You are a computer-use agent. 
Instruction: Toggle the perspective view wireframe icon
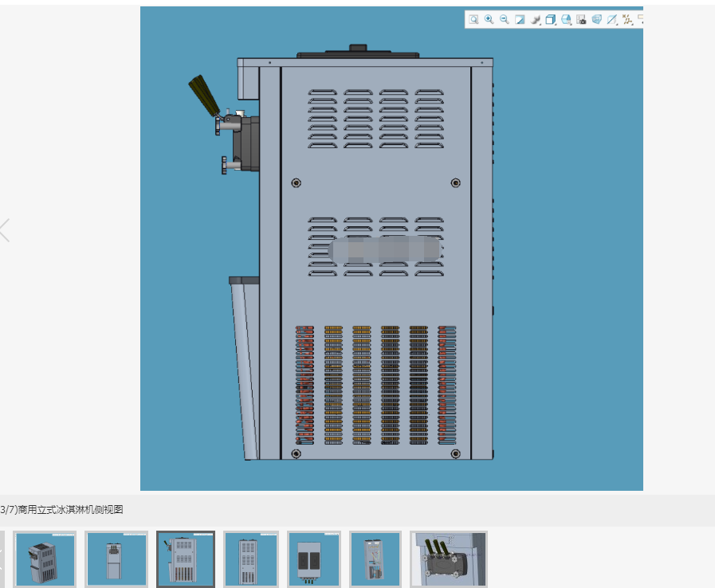point(596,20)
